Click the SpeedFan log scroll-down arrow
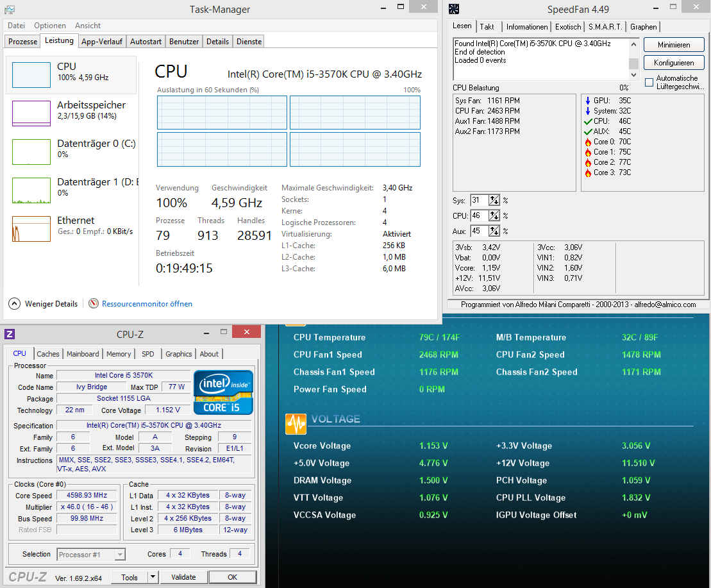711x588 pixels. click(x=634, y=75)
